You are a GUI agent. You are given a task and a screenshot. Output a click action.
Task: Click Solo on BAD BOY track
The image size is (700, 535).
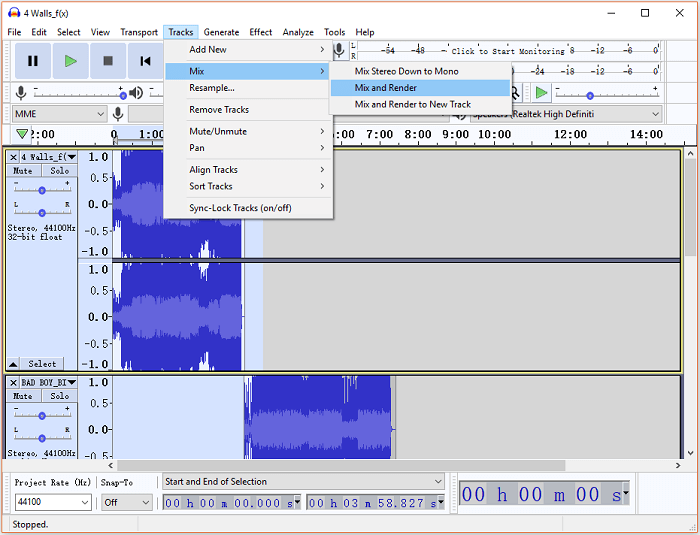pos(59,396)
